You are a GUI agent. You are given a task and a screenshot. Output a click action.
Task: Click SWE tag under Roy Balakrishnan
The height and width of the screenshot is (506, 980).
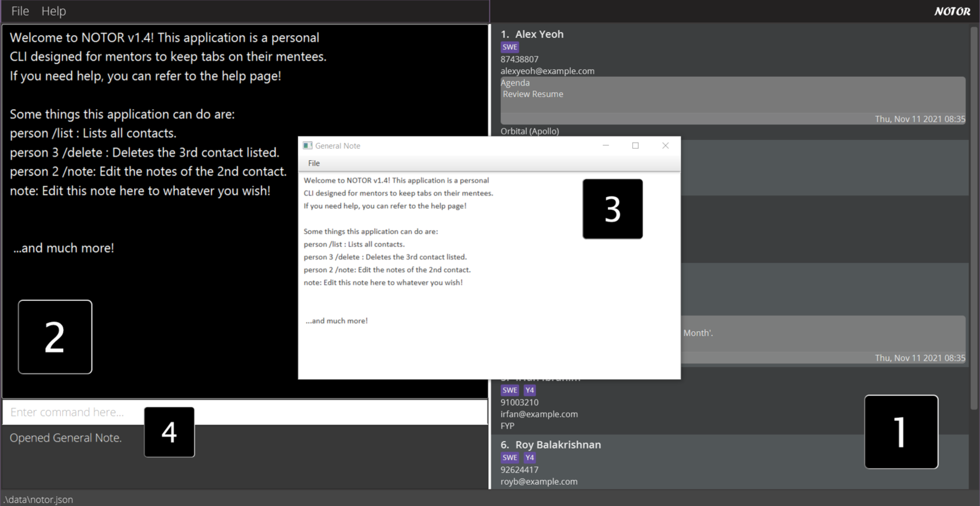[509, 458]
